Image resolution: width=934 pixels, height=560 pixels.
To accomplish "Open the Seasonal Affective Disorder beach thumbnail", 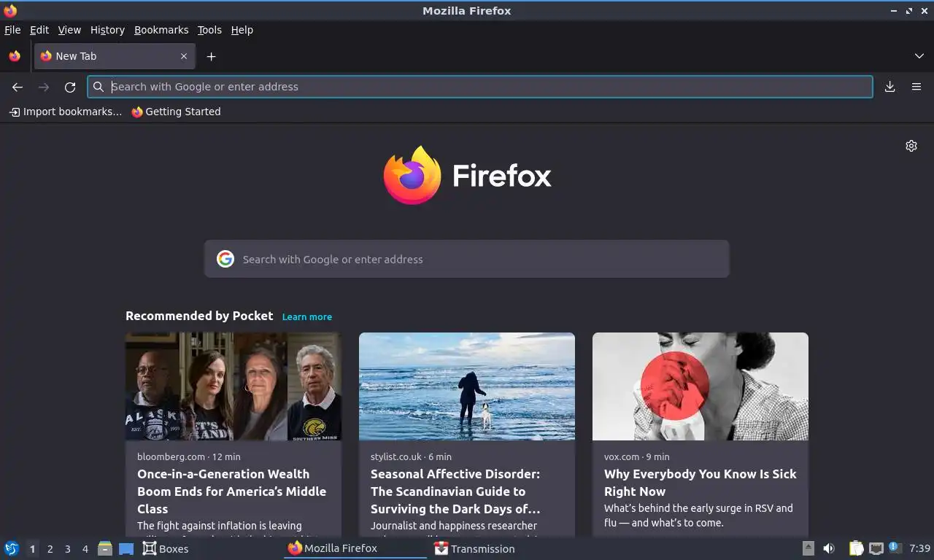I will [467, 386].
